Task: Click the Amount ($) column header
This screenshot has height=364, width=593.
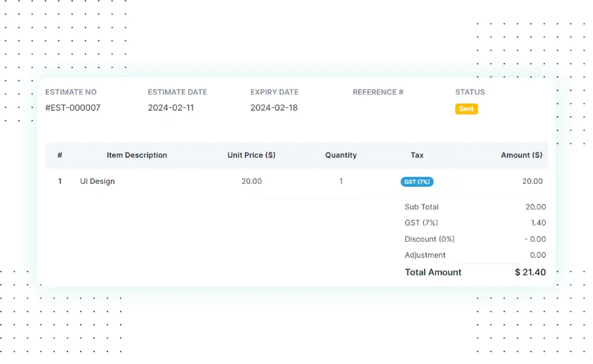Action: click(521, 155)
